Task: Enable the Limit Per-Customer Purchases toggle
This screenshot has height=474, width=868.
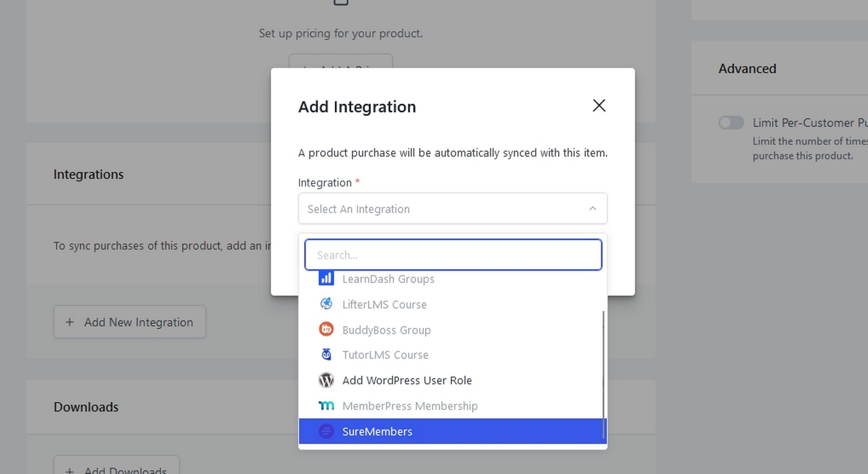Action: point(731,122)
